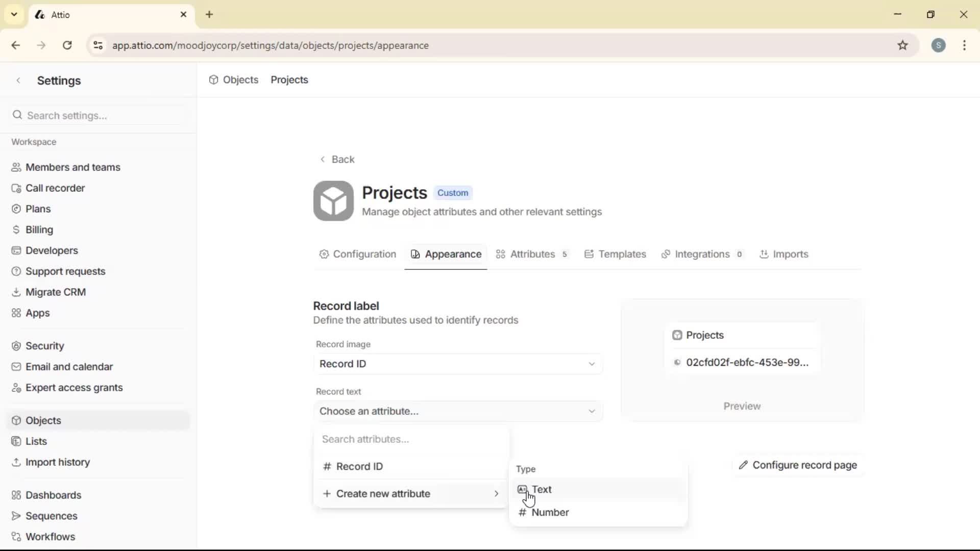This screenshot has height=551, width=980.
Task: Click the Projects cube object icon
Action: (333, 201)
